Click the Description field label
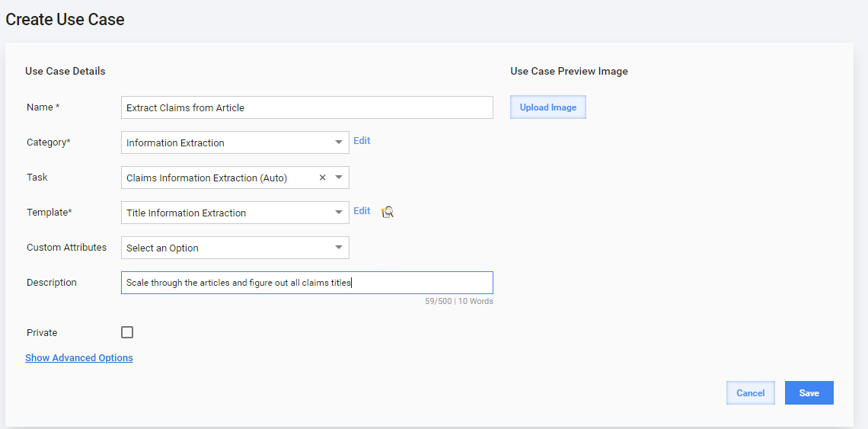Viewport: 868px width, 429px height. tap(52, 283)
